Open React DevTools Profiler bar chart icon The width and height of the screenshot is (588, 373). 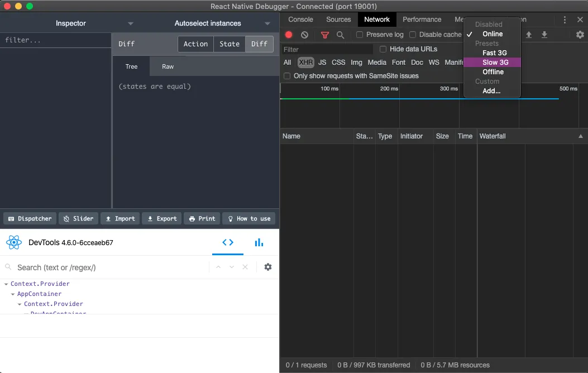tap(259, 242)
